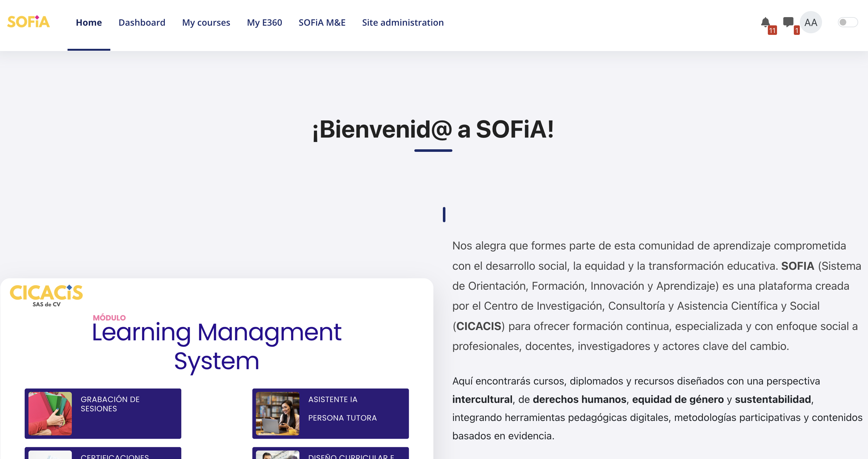Open the notifications bell icon
Image resolution: width=868 pixels, height=459 pixels.
pyautogui.click(x=765, y=22)
